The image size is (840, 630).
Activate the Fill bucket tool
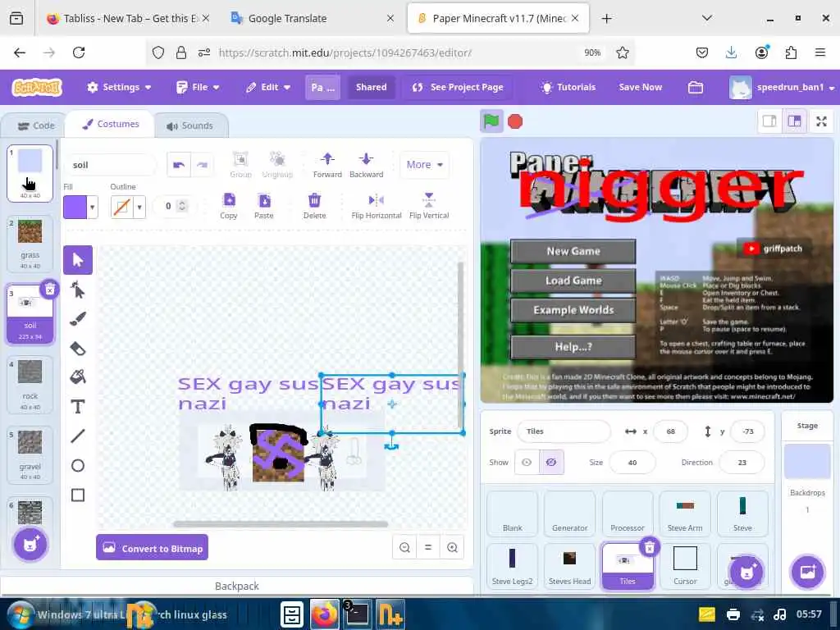pos(78,377)
